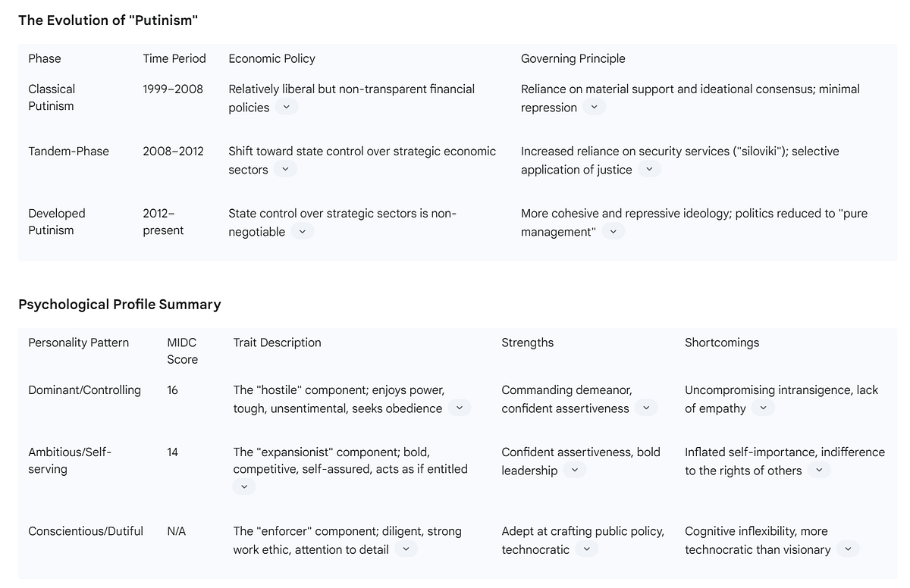Open chevron beside 'bold leadership'

pos(574,471)
